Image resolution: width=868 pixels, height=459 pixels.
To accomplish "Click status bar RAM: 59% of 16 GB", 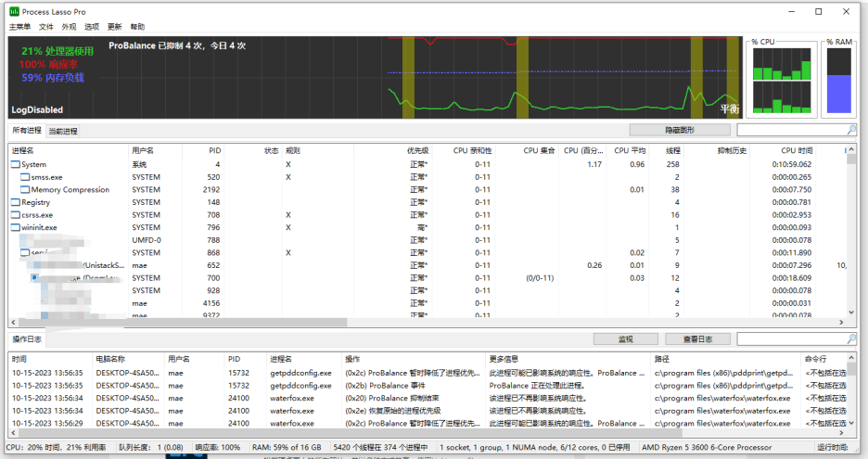I will (x=287, y=447).
